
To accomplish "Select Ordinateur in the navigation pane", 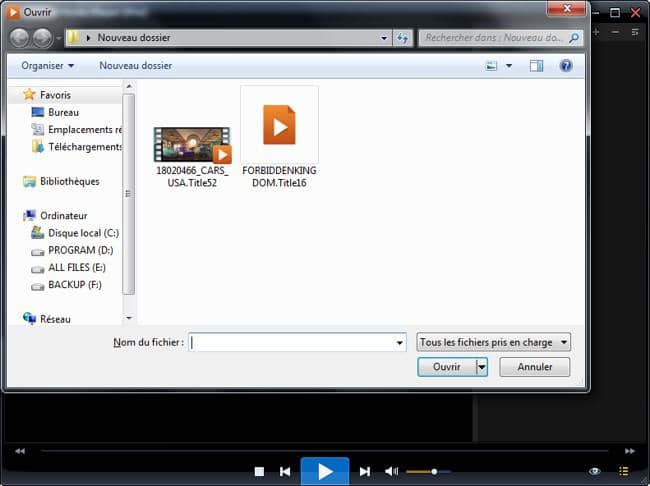I will click(x=63, y=216).
